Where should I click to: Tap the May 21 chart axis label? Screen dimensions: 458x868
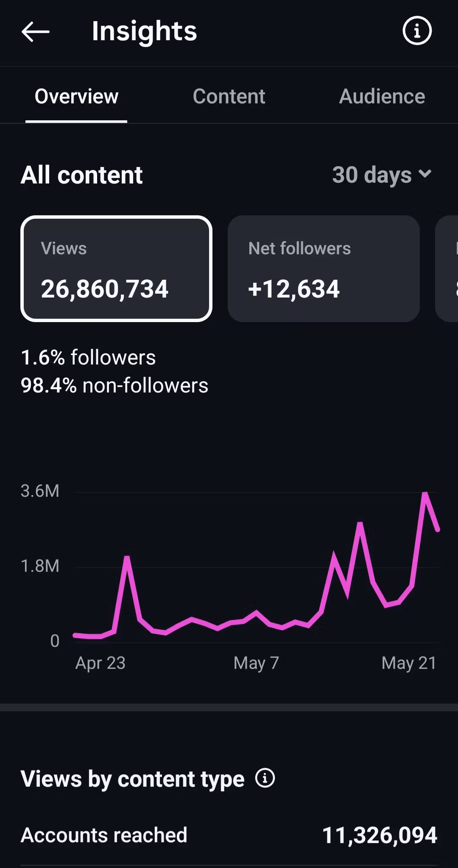[409, 663]
